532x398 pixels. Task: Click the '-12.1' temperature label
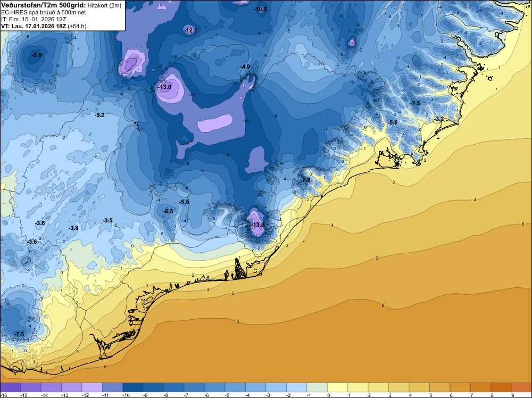[190, 30]
